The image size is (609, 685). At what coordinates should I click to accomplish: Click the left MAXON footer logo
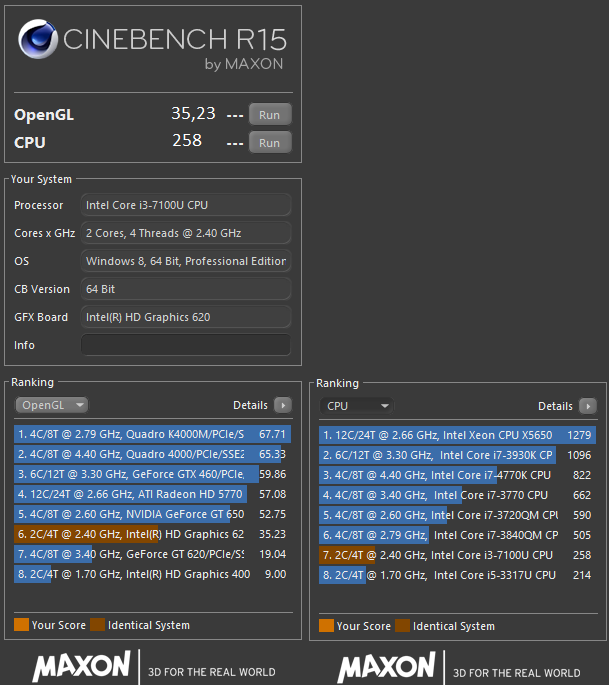pos(81,667)
